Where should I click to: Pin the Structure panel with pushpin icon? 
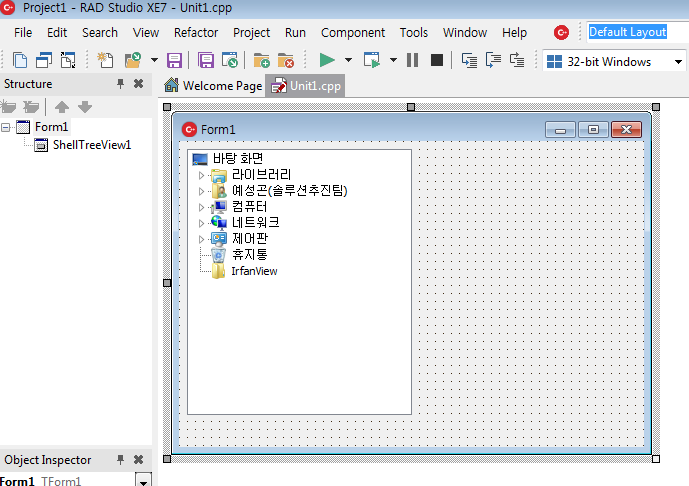coord(121,84)
